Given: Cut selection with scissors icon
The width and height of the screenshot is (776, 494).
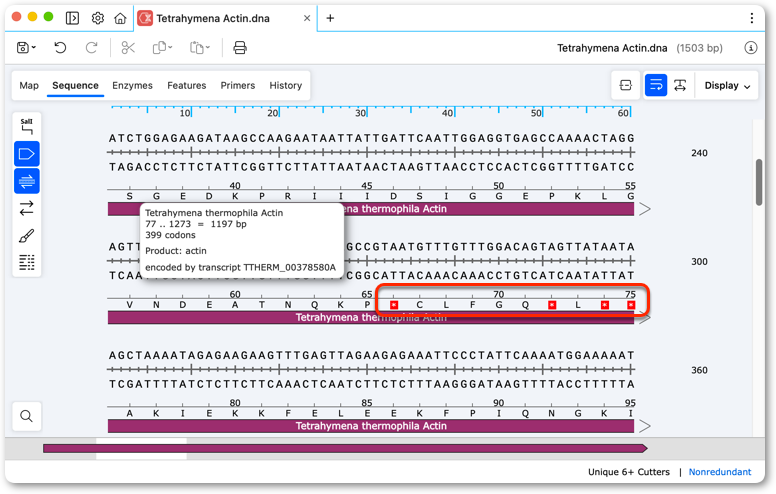Looking at the screenshot, I should 128,48.
